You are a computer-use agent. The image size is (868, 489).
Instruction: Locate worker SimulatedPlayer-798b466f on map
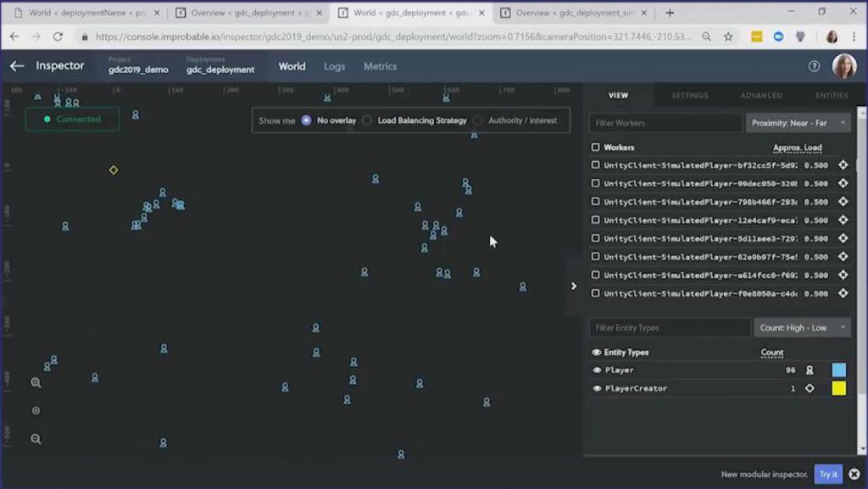pos(843,202)
